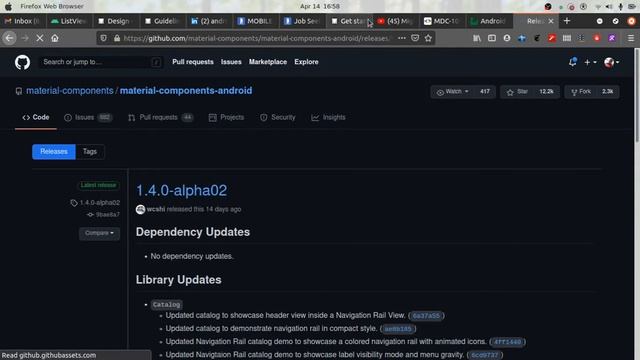Open the Projects tab
The width and height of the screenshot is (640, 360).
coord(226,118)
